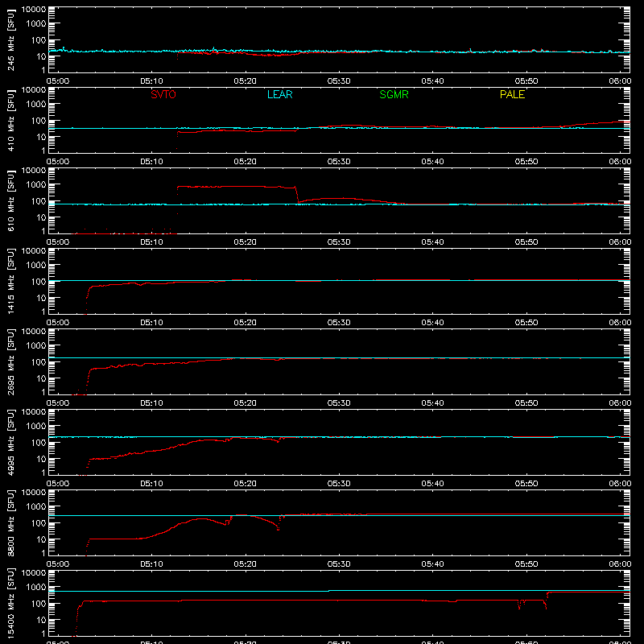The image size is (644, 644).
Task: Click the 1000 y-axis value in 15400 MHz panel
Action: coord(36,588)
